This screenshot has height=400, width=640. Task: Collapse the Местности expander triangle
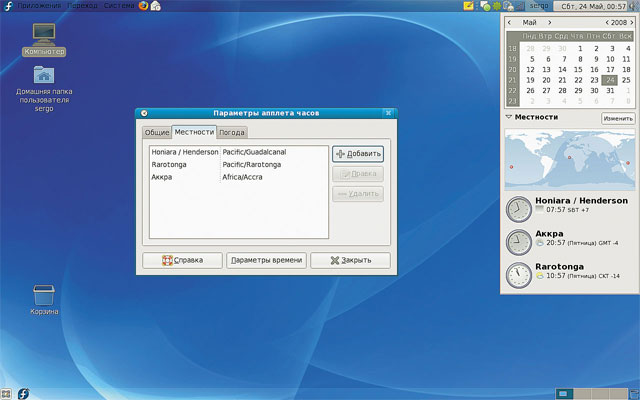(509, 117)
